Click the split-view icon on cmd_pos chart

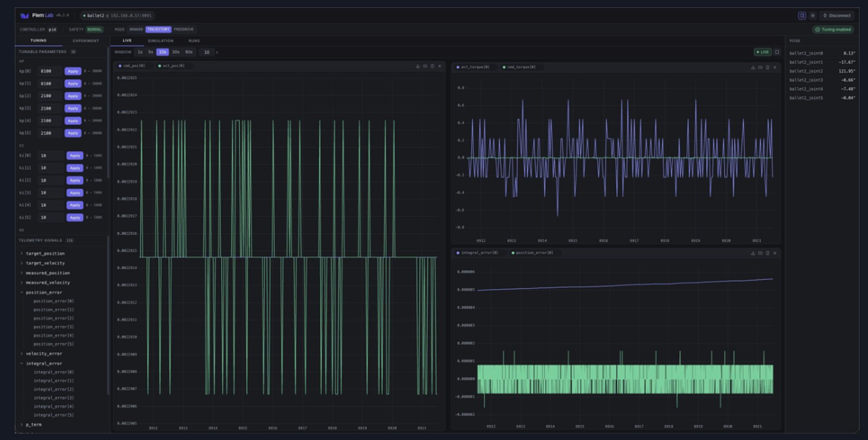[x=425, y=66]
